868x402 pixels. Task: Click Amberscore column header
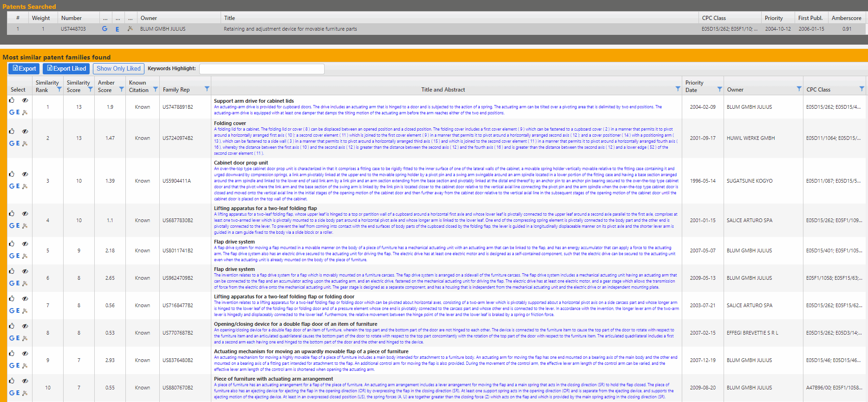click(846, 18)
